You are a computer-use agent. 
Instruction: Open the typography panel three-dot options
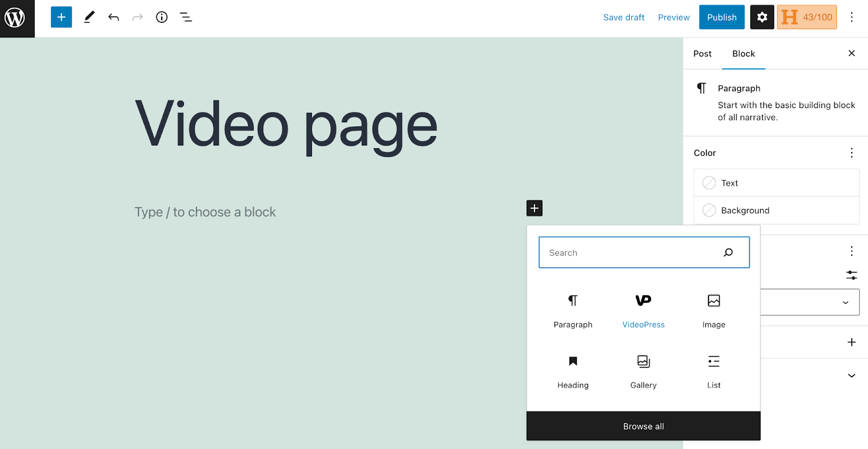[x=852, y=251]
